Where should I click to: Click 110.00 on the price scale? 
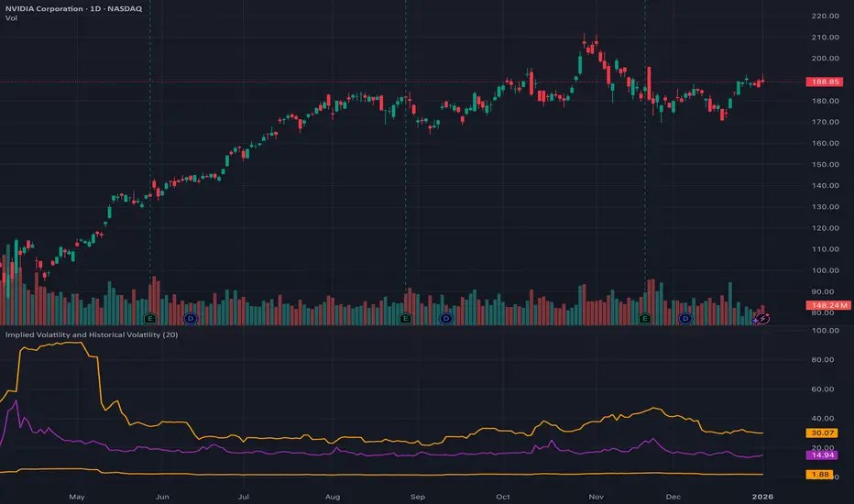825,249
